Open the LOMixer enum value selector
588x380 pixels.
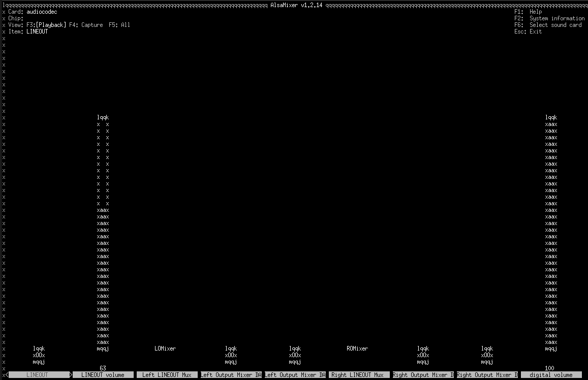click(x=165, y=349)
